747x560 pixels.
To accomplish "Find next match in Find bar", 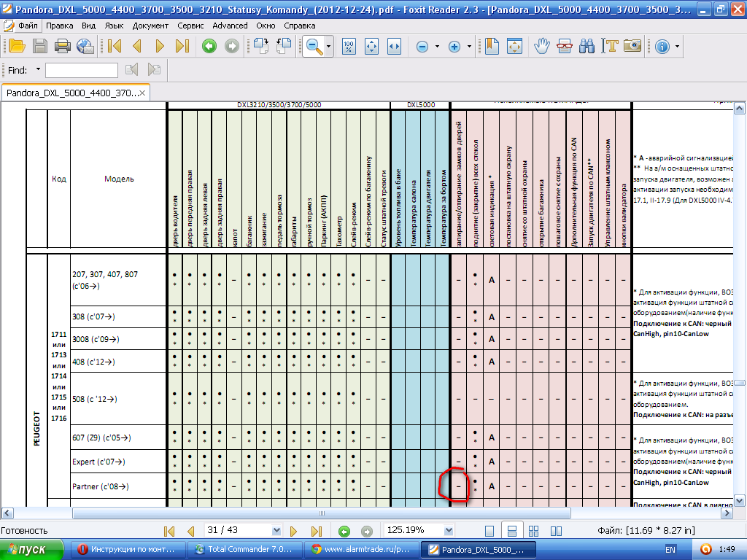I will (x=154, y=70).
